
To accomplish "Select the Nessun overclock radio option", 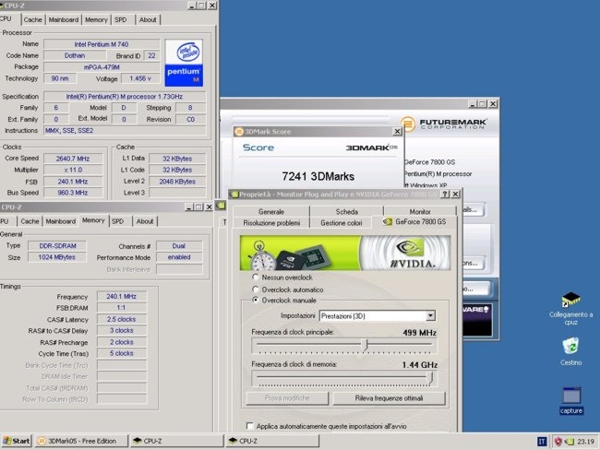I will pyautogui.click(x=255, y=279).
